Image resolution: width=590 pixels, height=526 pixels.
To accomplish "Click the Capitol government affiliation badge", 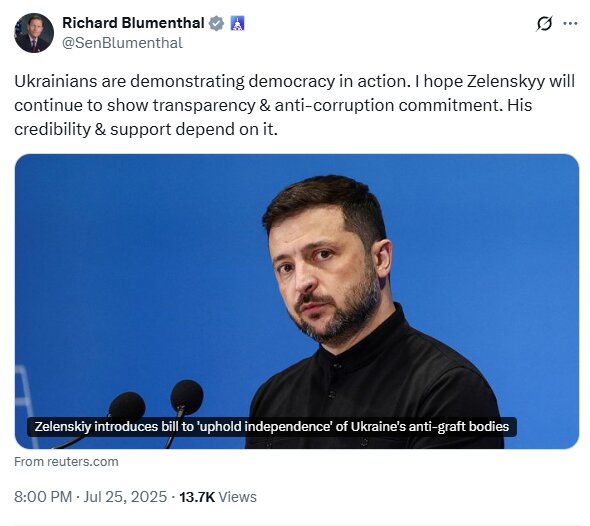I will (237, 23).
